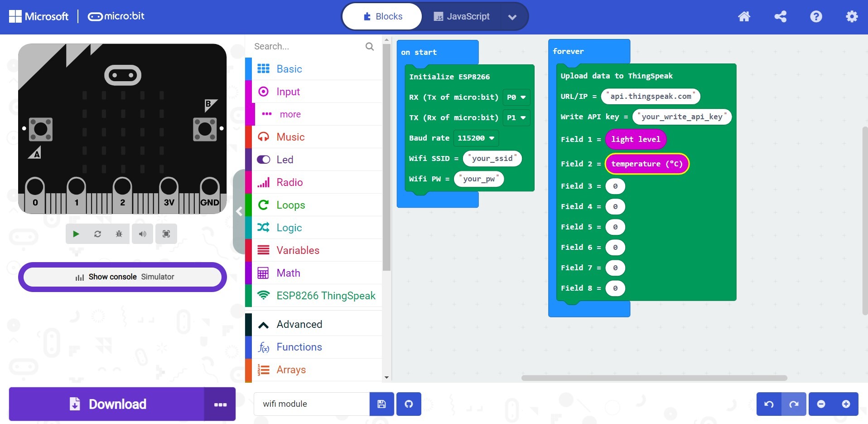868x424 pixels.
Task: Open the Basic blocks category
Action: [x=313, y=69]
